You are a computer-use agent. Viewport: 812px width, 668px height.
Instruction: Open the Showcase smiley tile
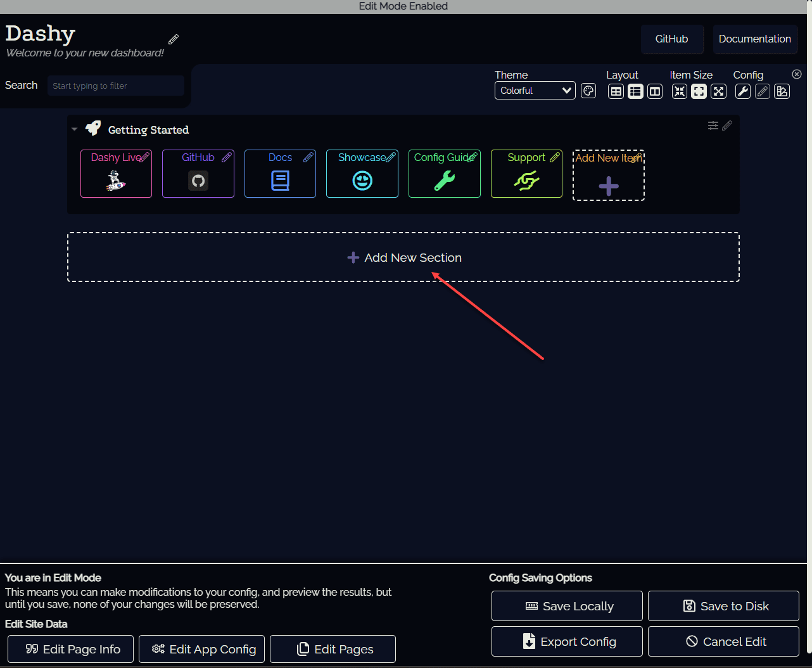tap(362, 174)
